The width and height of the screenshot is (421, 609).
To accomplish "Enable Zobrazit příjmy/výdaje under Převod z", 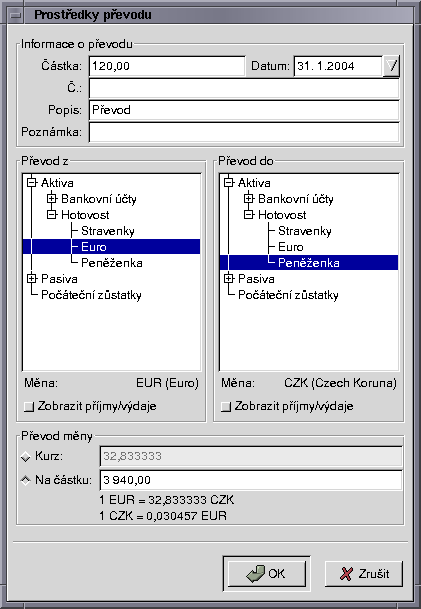I will coord(29,407).
